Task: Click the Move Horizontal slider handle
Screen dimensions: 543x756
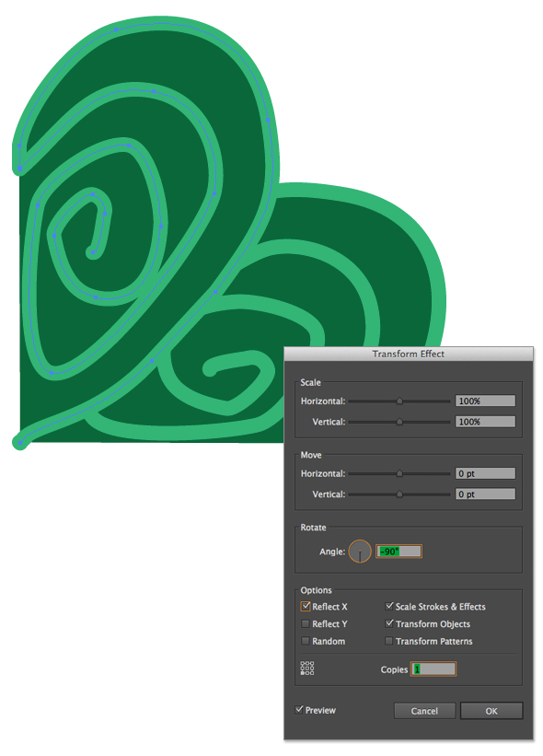Action: tap(399, 473)
